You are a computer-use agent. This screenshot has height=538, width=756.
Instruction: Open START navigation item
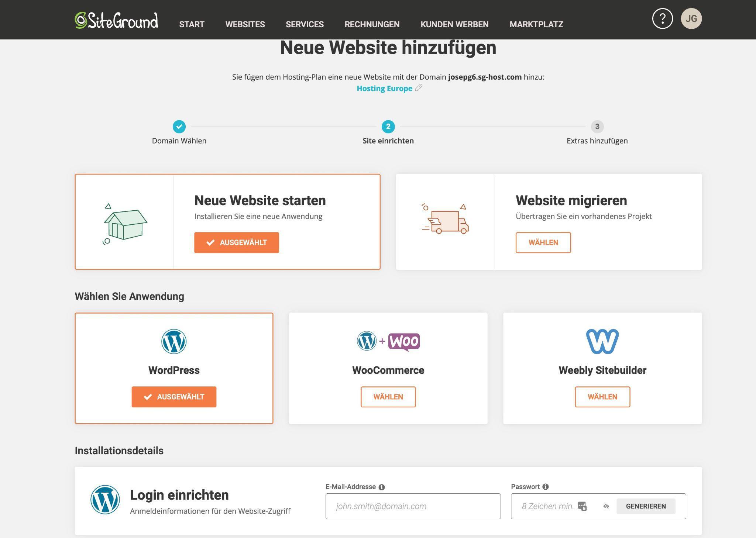click(x=192, y=24)
